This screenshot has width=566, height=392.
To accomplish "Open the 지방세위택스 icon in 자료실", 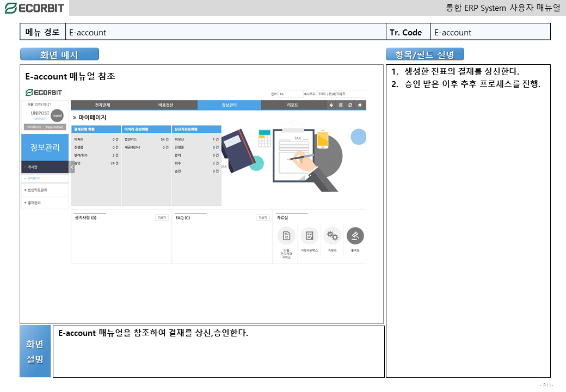I will tap(309, 236).
